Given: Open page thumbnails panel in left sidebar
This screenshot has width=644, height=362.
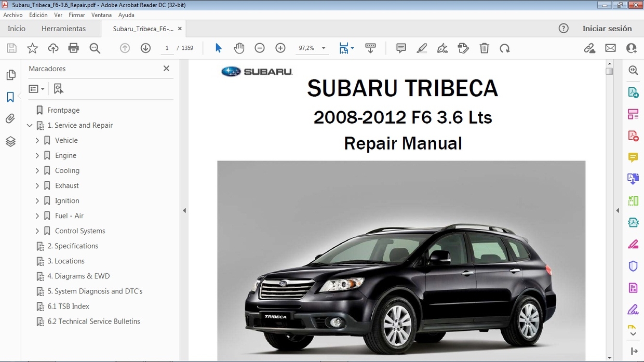Looking at the screenshot, I should click(x=10, y=74).
